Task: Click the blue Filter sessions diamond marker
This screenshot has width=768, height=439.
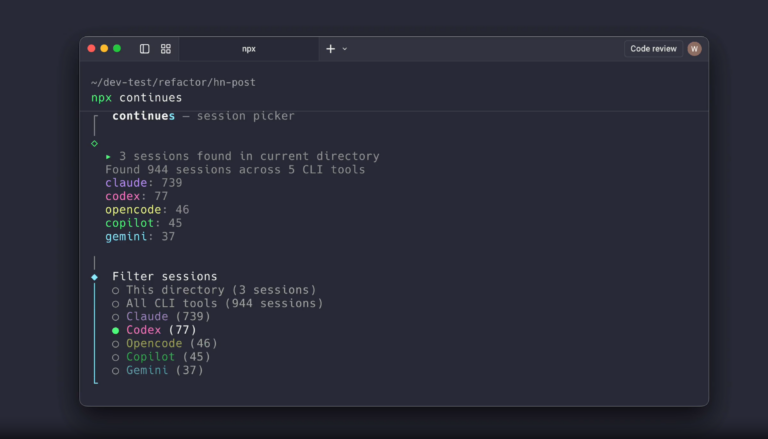Action: pos(95,277)
